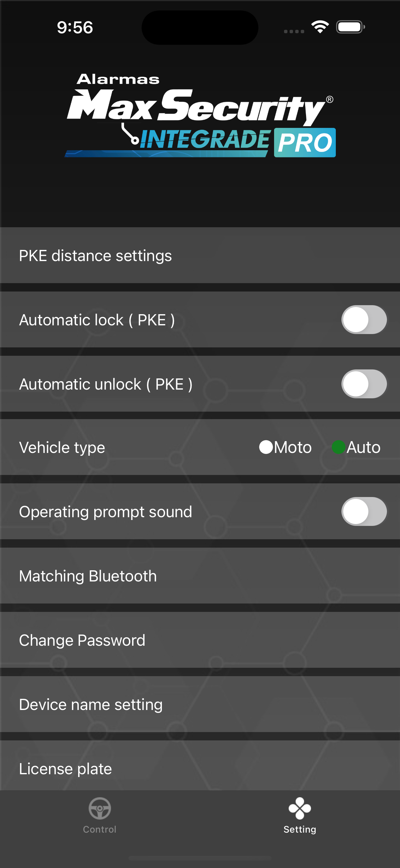Open License plate option
Screen dimensions: 400x868
click(x=200, y=765)
